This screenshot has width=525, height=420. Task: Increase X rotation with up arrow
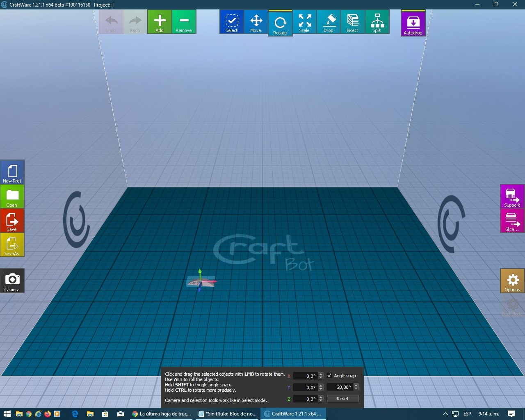(x=321, y=374)
